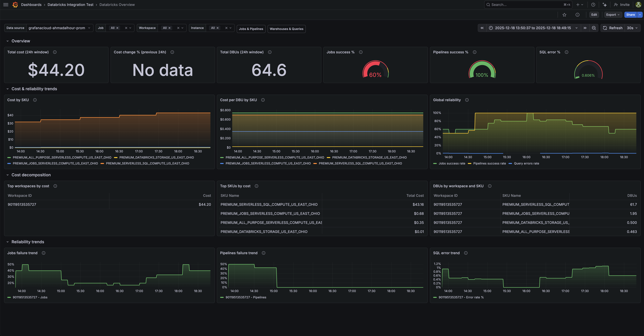This screenshot has width=644, height=336.
Task: Click the Grafana logo
Action: coord(15,5)
